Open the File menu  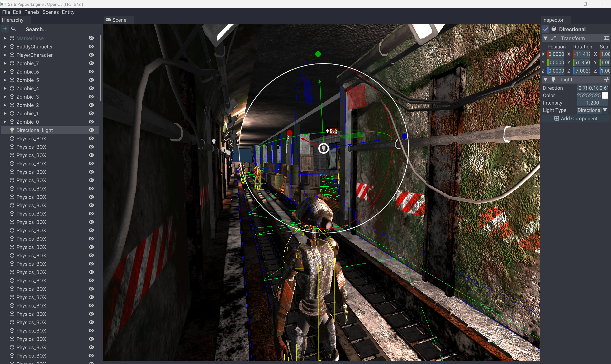click(x=6, y=12)
